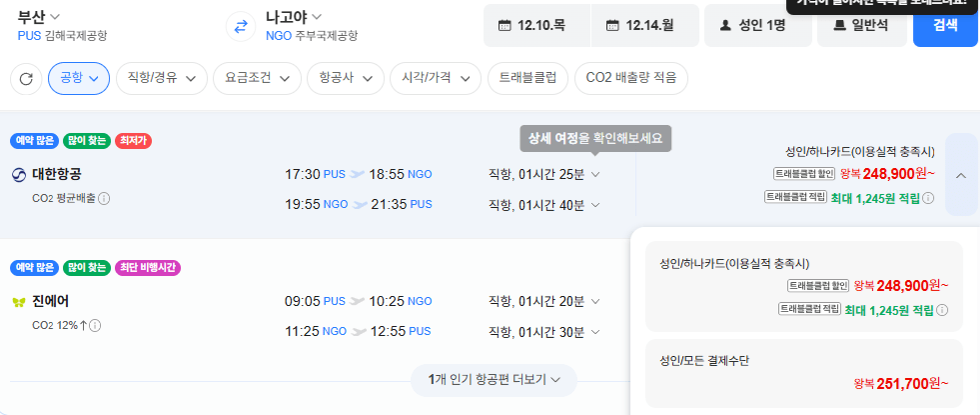This screenshot has width=980, height=415.
Task: Open Korean Air CO2 info icon
Action: point(104,198)
